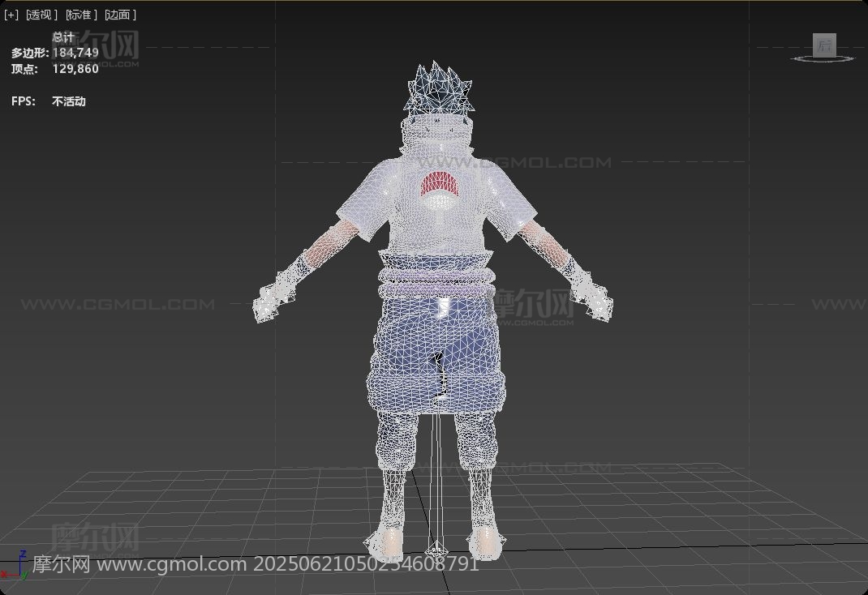Select the polygon count value 184,749
Screen dimensions: 868x595
pos(75,53)
